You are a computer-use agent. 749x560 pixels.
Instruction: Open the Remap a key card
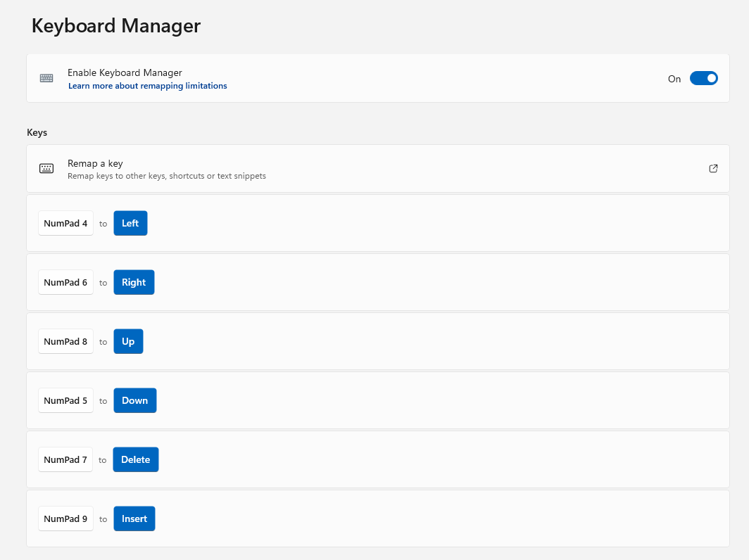378,169
